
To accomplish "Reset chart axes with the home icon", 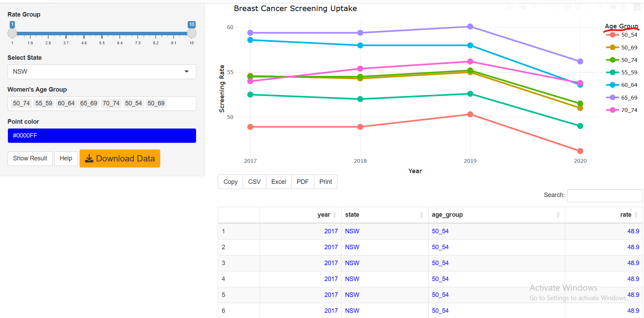I will click(x=599, y=7).
